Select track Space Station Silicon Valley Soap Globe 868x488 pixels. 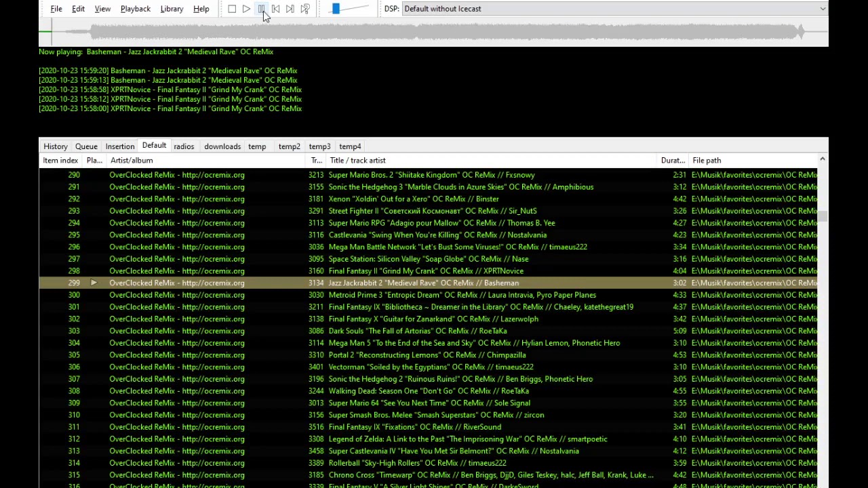coord(428,259)
